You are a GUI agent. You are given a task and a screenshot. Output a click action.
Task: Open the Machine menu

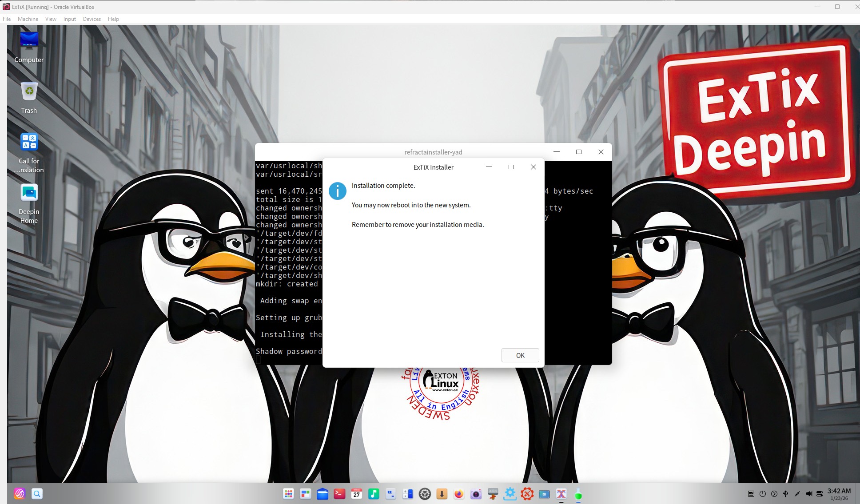coord(28,19)
